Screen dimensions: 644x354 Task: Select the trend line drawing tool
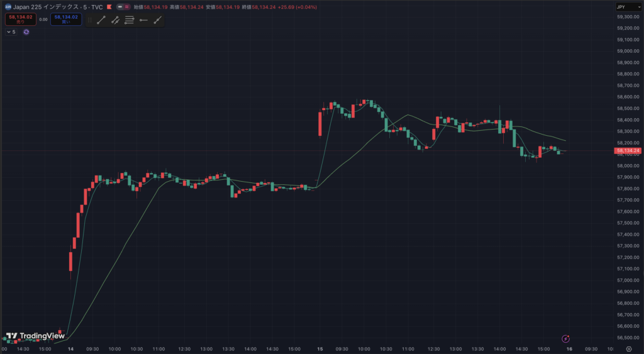[101, 20]
